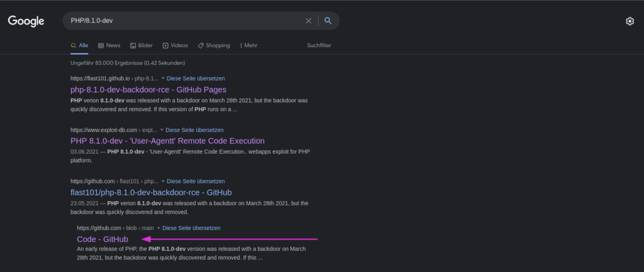Click the magnifying glass search button
The image size is (644, 272).
[328, 21]
